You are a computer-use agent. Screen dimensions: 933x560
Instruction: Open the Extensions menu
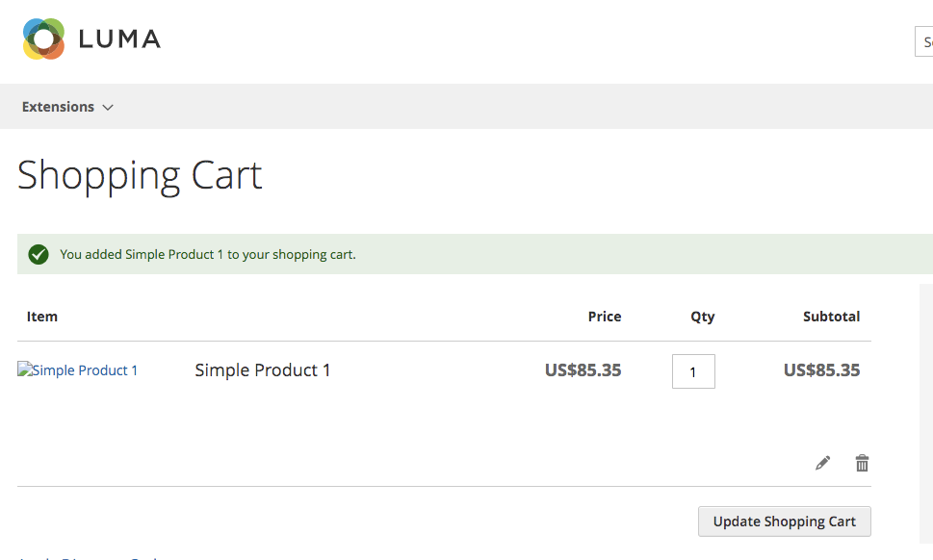[x=59, y=107]
